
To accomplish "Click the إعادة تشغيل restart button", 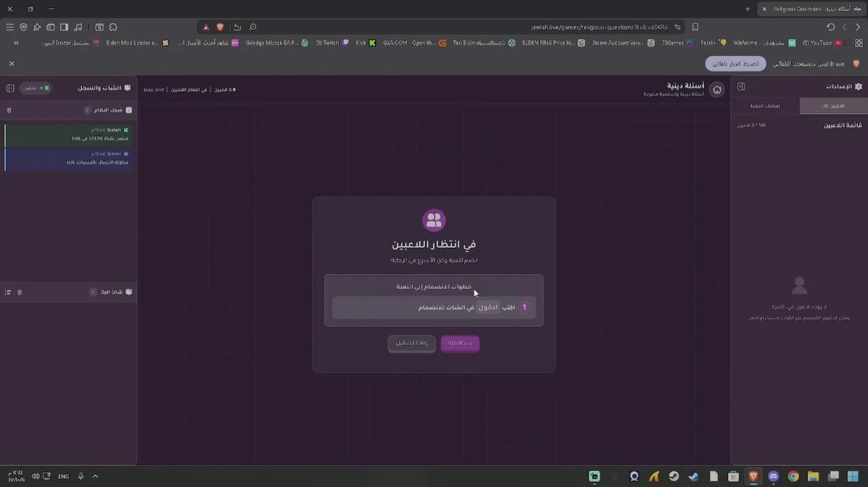I will pyautogui.click(x=411, y=343).
